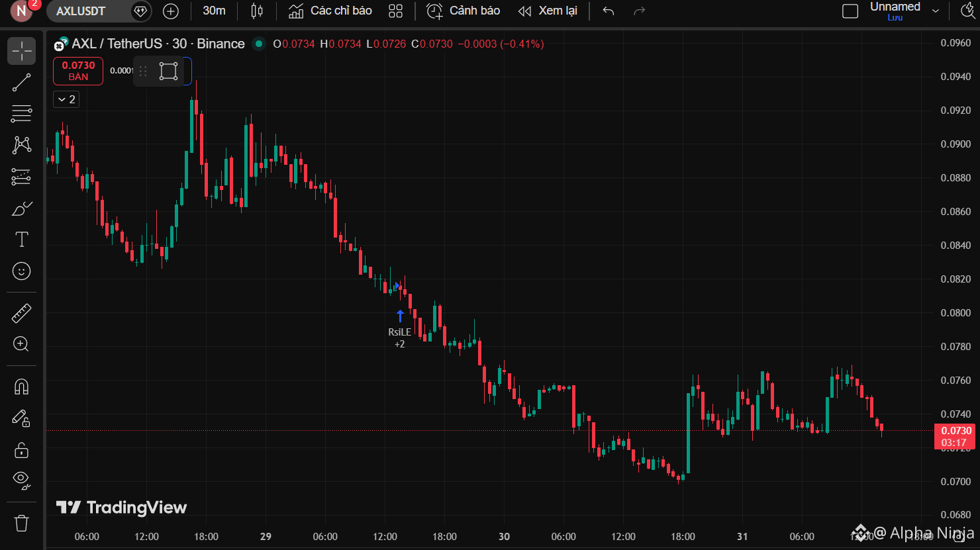Image resolution: width=980 pixels, height=550 pixels.
Task: Change the 30m time interval
Action: 214,11
